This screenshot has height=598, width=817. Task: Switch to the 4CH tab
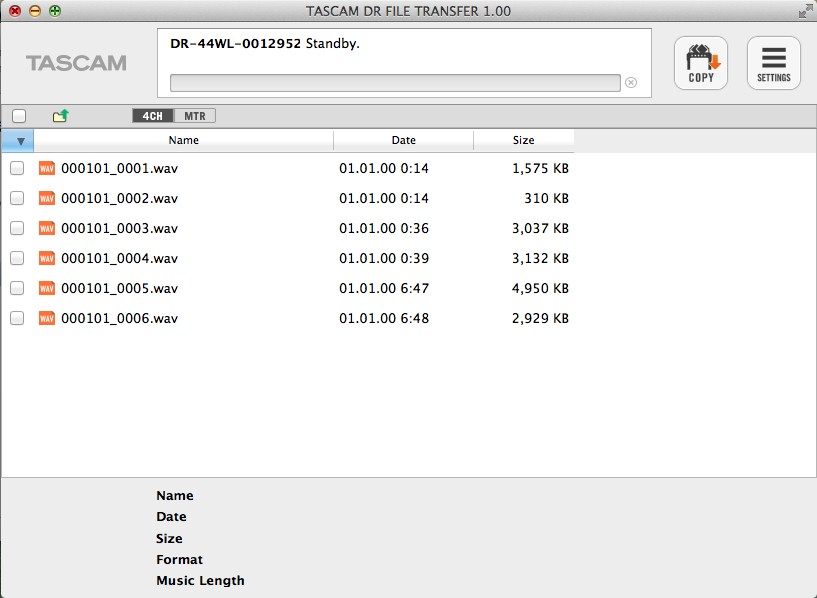(x=153, y=116)
